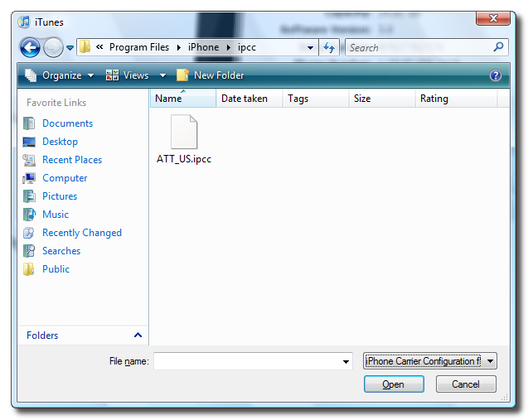Click the Recently Changed icon

tap(29, 233)
